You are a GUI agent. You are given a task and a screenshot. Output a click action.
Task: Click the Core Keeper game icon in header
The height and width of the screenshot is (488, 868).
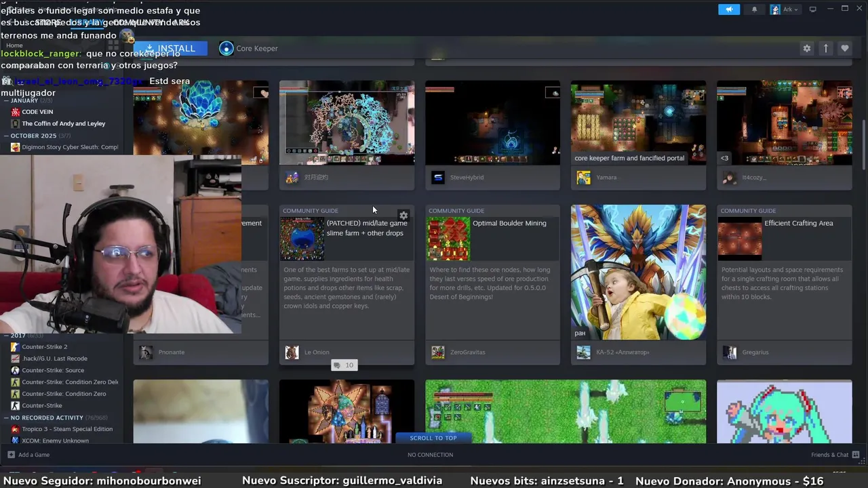pyautogui.click(x=226, y=48)
